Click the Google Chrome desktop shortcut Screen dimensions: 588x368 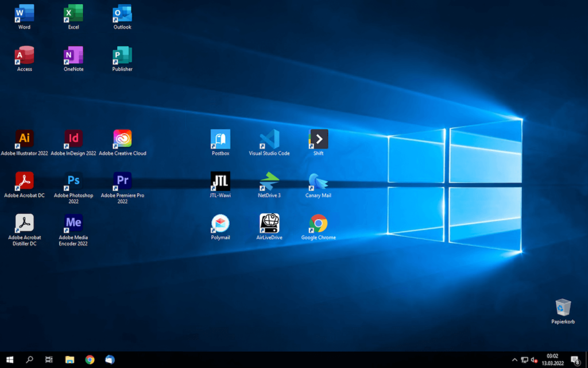click(x=318, y=227)
